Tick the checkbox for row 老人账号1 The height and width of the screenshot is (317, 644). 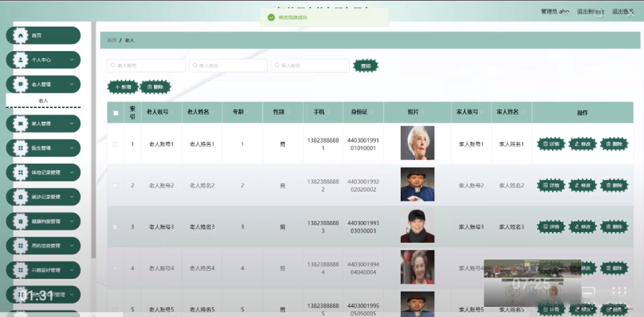click(x=115, y=144)
